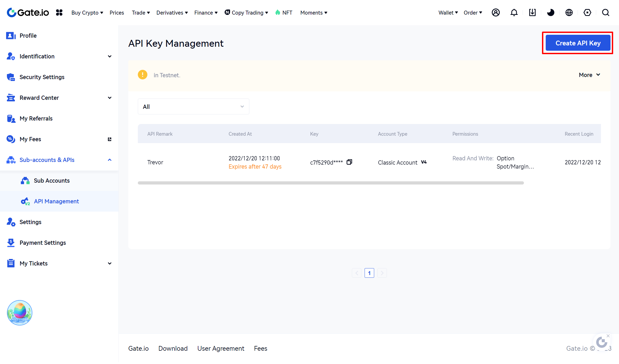Click the Create API Key button
Viewport: 619px width, 364px height.
(578, 43)
